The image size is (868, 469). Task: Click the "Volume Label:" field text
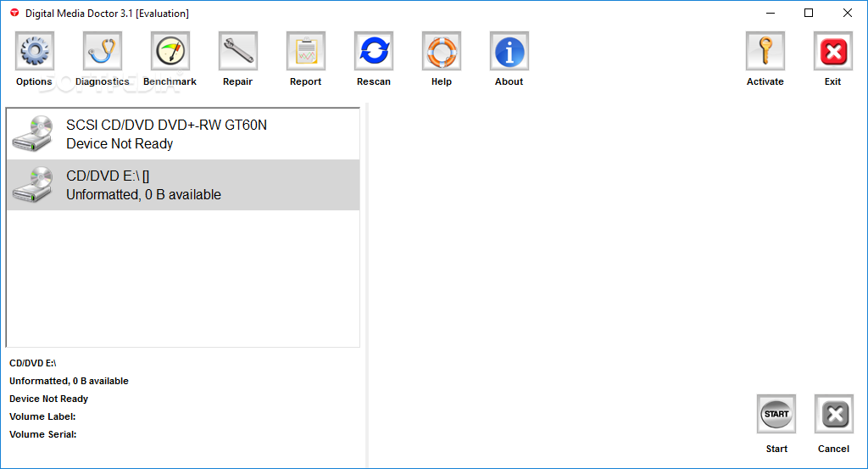point(42,416)
